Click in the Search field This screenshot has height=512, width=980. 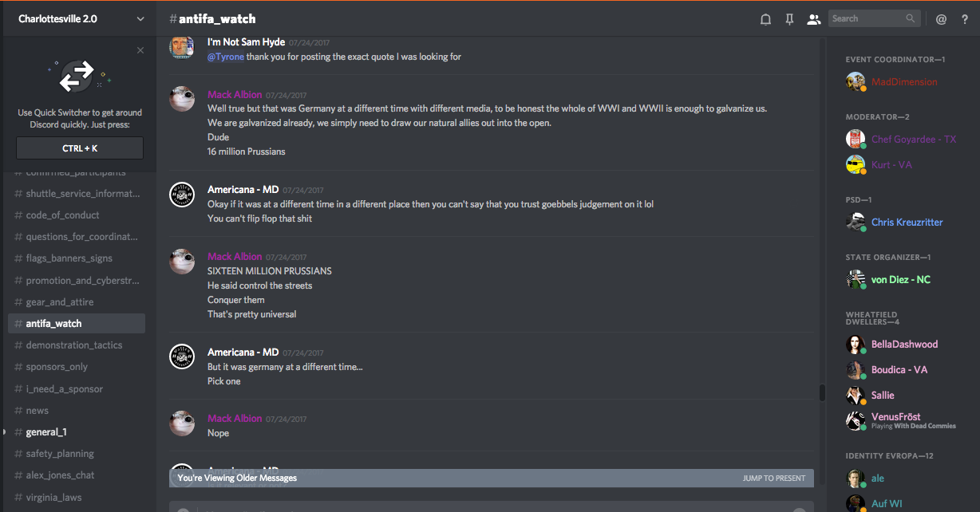pos(866,18)
